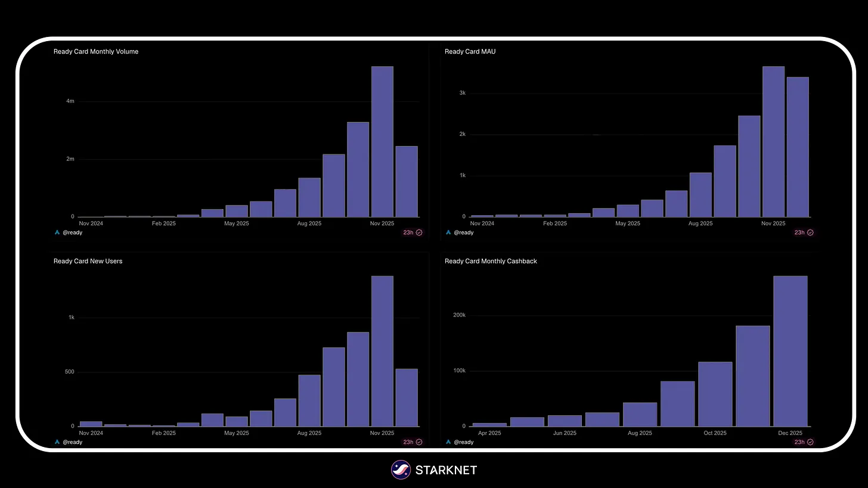Open the @ready profile link under Monthly Volume

pyautogui.click(x=72, y=232)
